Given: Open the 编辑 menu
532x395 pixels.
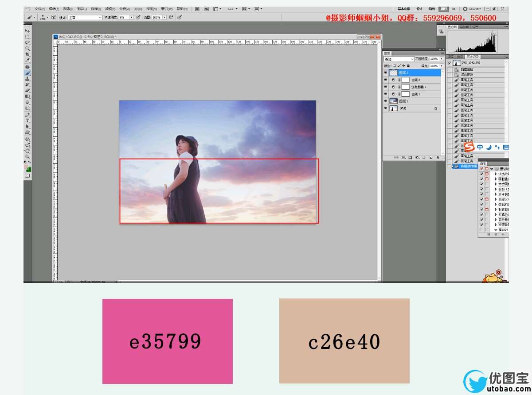Looking at the screenshot, I should pyautogui.click(x=53, y=8).
